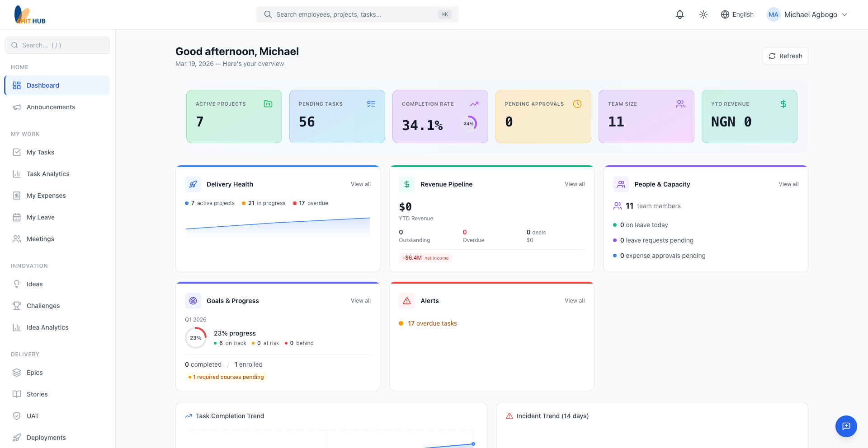The image size is (868, 448).
Task: Click the global search field at the top
Action: click(x=357, y=14)
